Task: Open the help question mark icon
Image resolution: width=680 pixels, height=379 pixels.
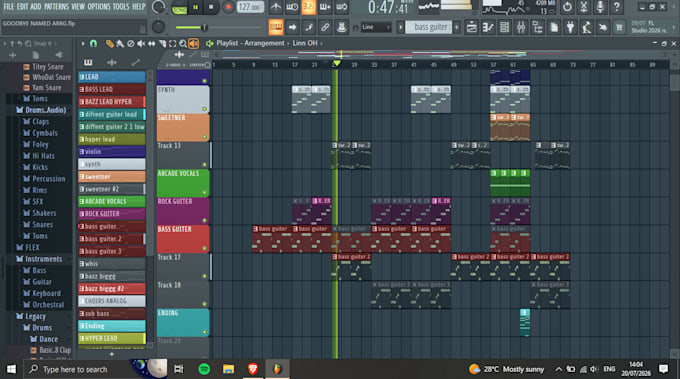Action: pyautogui.click(x=616, y=7)
